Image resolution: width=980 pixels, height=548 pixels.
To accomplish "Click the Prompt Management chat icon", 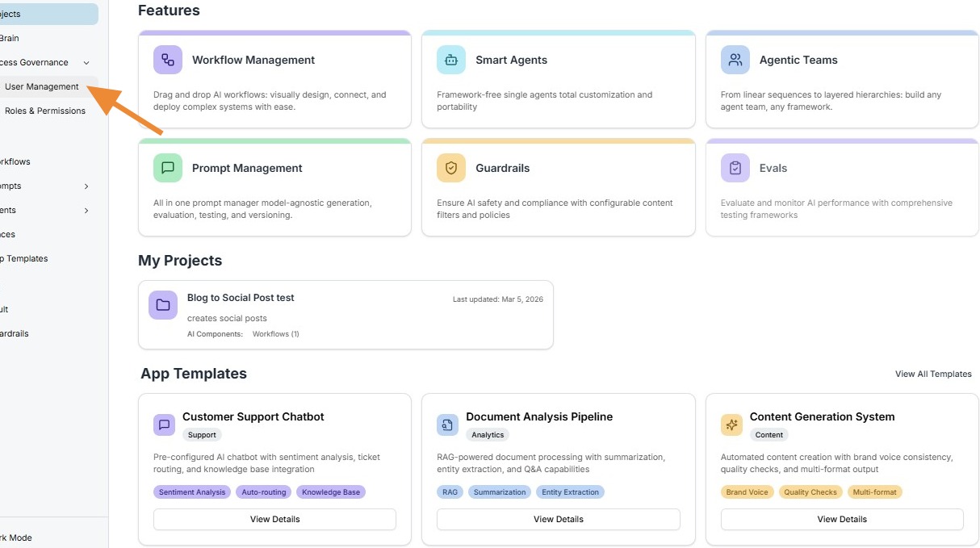I will pyautogui.click(x=168, y=168).
